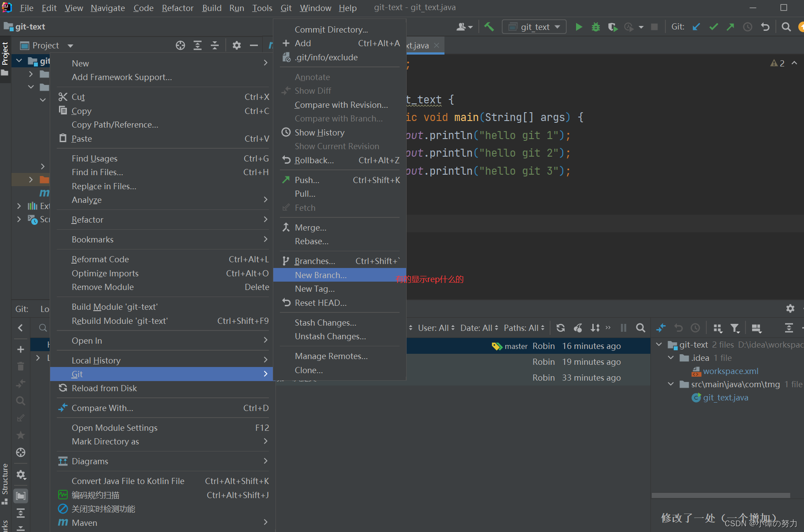The image size is (804, 532).
Task: Push commits with green arrow icon
Action: [731, 27]
